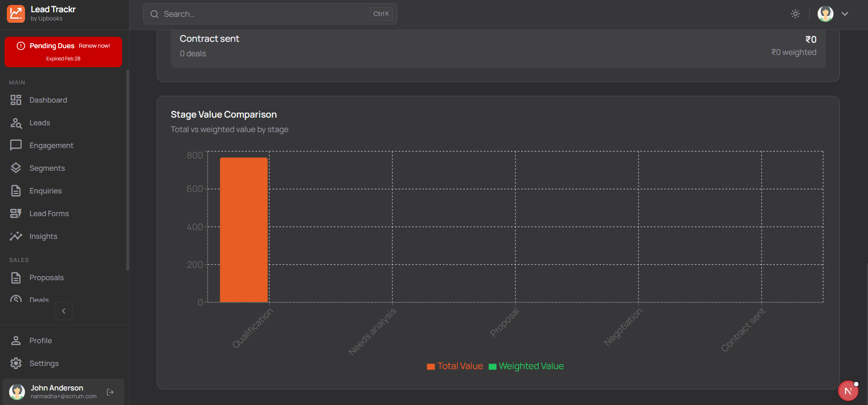Click Expired Feb 28 text
This screenshot has height=405, width=868.
click(63, 59)
